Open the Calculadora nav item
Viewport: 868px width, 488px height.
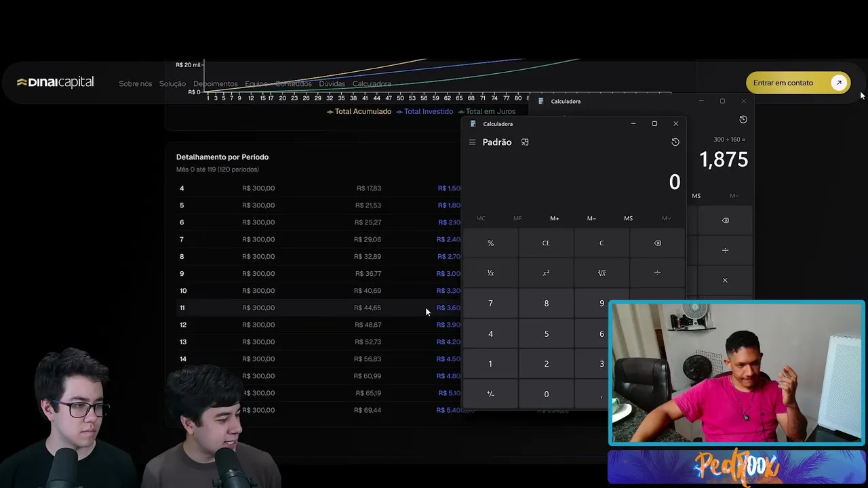coord(372,84)
